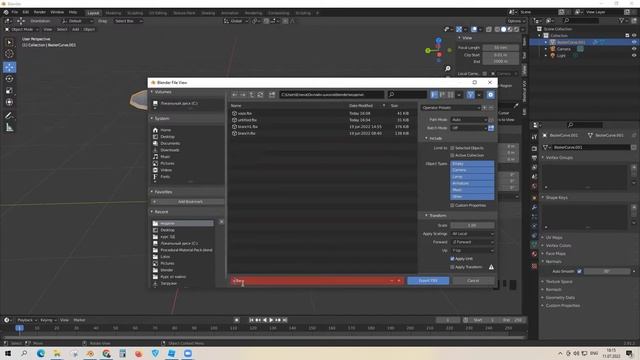Open the Forward axis dropdown
Image resolution: width=640 pixels, height=360 pixels.
472,242
